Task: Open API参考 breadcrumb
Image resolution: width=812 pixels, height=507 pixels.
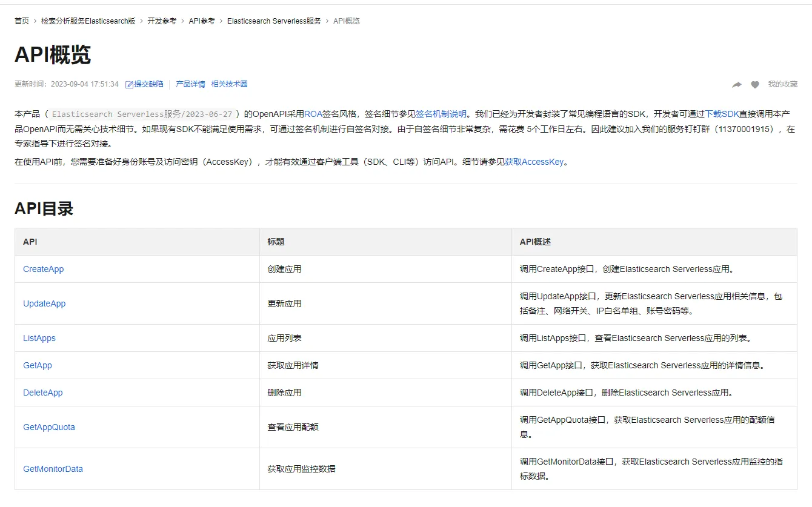Action: (x=202, y=21)
